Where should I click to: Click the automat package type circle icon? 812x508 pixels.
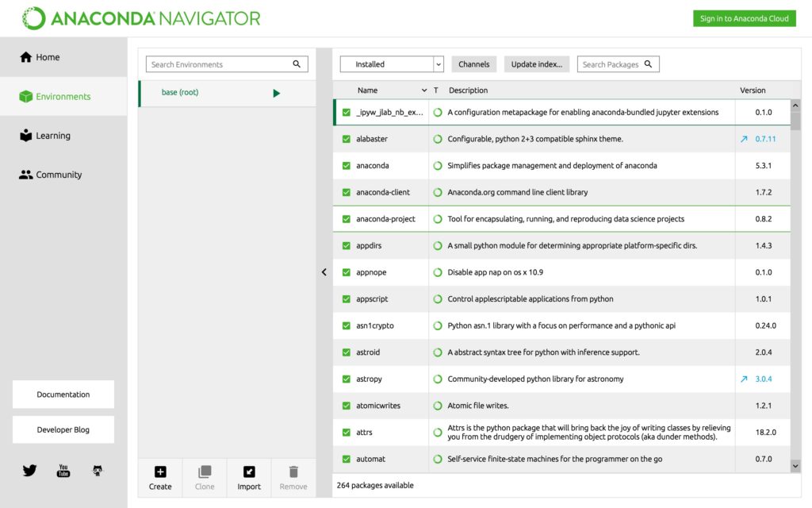[x=438, y=459]
